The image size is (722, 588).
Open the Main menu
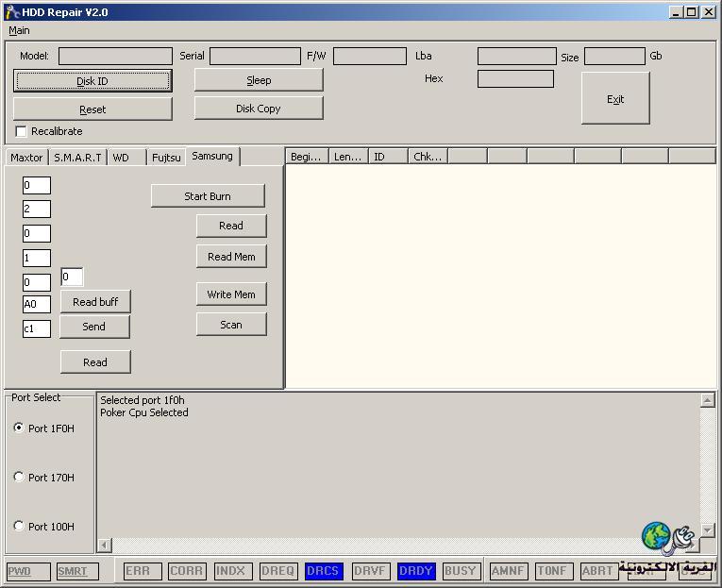(x=19, y=30)
